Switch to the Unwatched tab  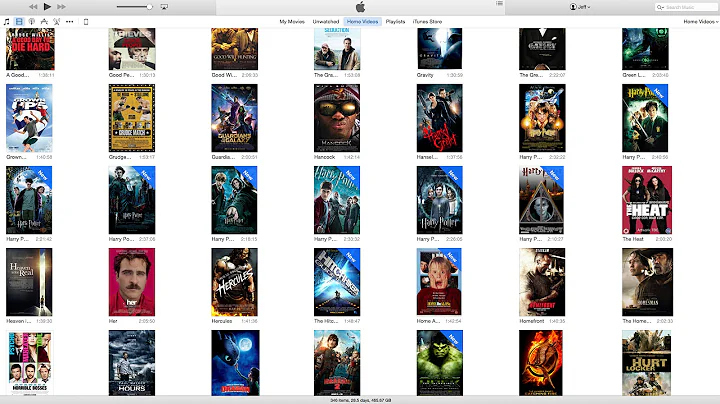326,22
